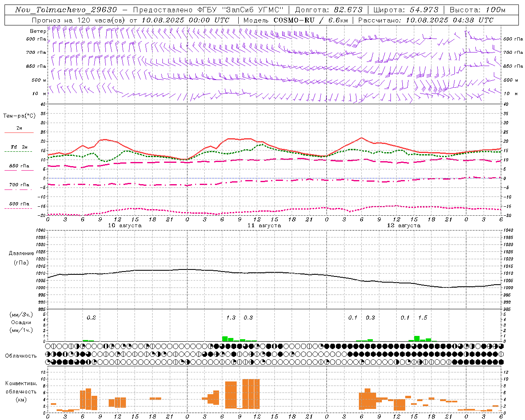
Task: Click the 'Ветер' wind panel label
Action: [x=38, y=31]
